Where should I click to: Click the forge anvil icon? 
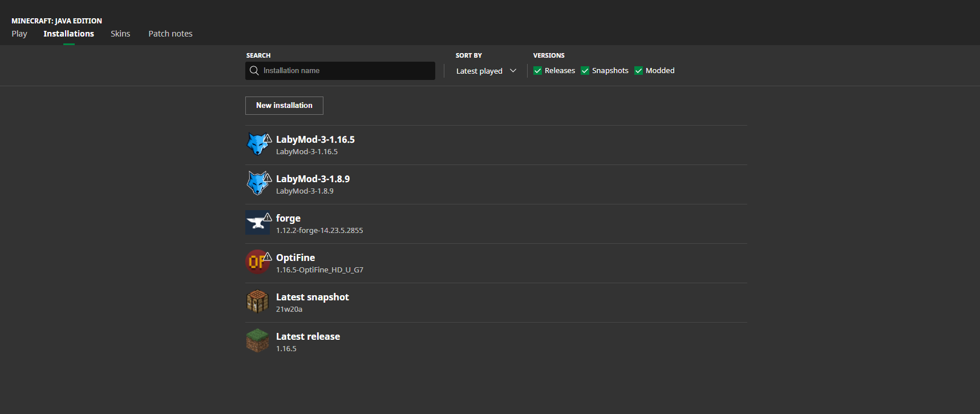(x=258, y=223)
